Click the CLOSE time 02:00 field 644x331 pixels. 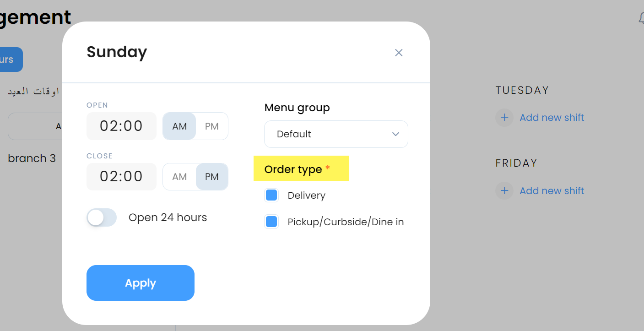point(121,177)
